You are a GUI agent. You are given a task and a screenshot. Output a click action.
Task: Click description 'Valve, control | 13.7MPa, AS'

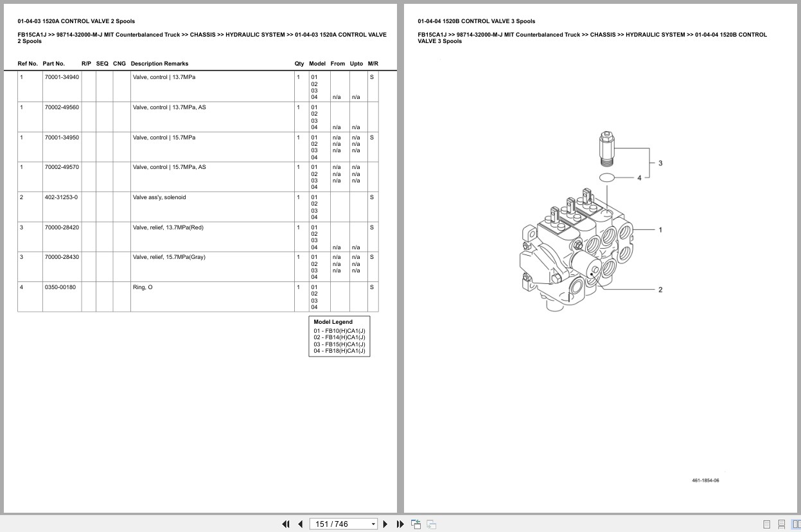[x=169, y=107]
